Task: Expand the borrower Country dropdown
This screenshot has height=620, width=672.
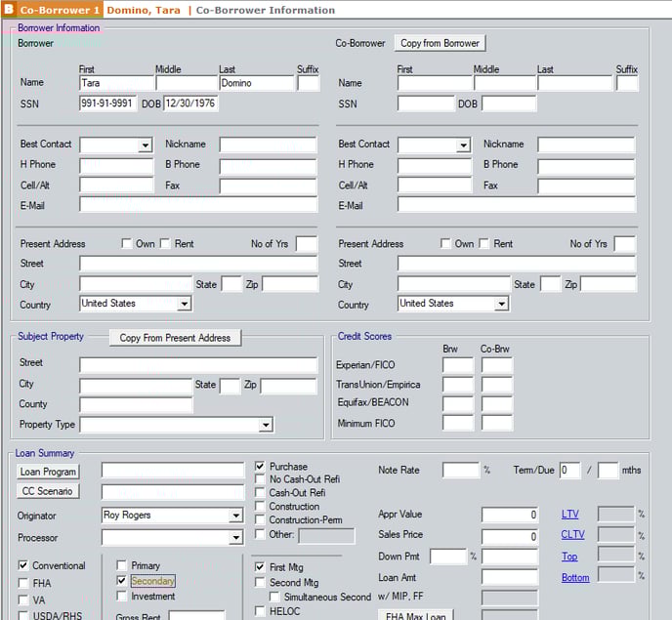Action: pyautogui.click(x=184, y=305)
